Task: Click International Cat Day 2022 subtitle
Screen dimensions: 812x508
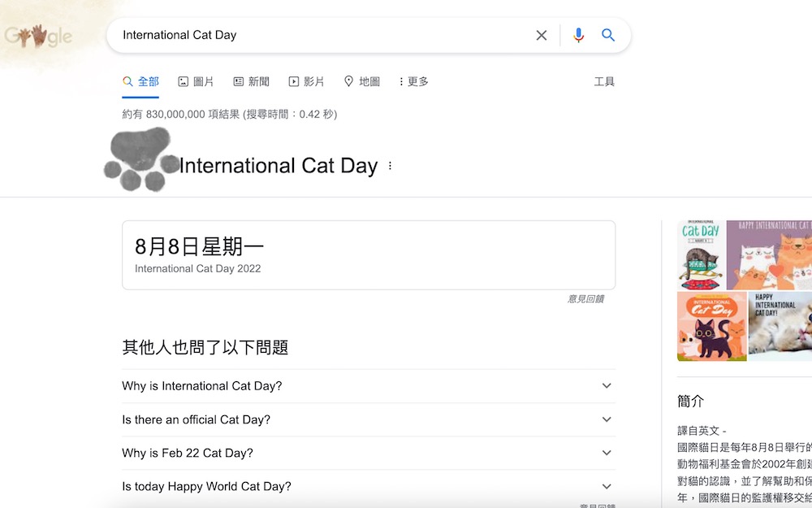Action: coord(198,268)
